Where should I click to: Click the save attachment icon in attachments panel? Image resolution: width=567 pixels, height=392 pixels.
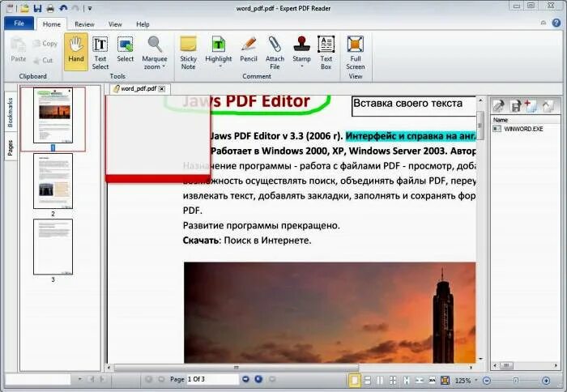pyautogui.click(x=515, y=105)
